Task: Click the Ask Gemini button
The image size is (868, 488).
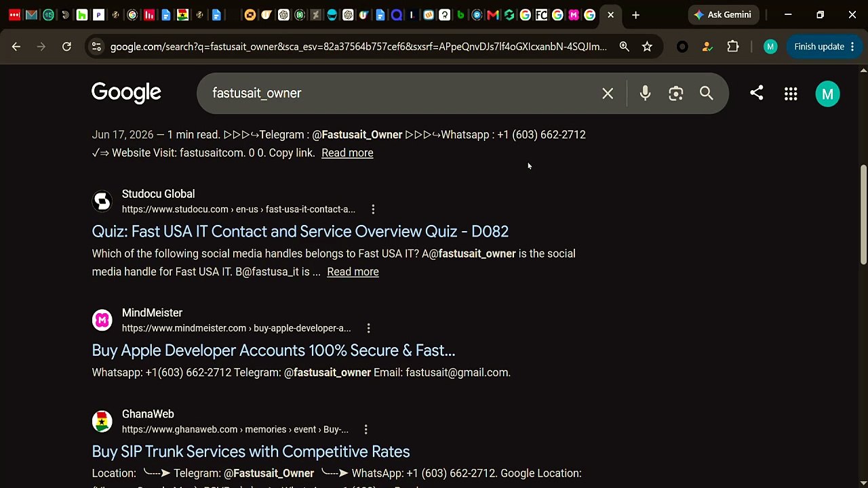Action: coord(723,15)
